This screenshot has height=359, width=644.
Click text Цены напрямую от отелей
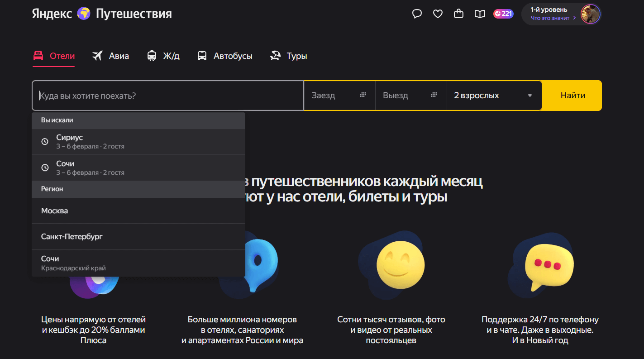tap(93, 320)
